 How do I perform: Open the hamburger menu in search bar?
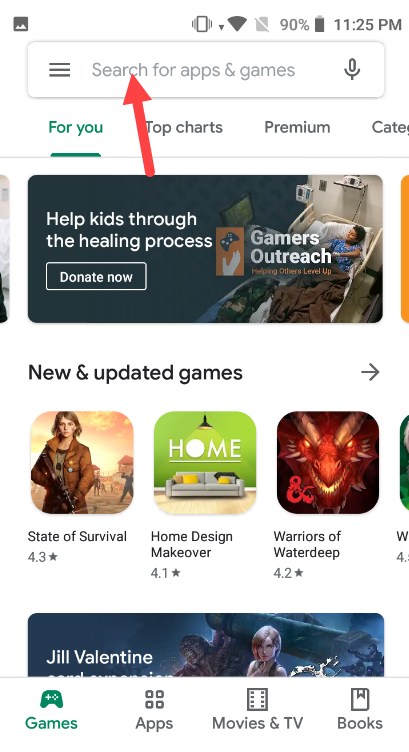(x=59, y=70)
